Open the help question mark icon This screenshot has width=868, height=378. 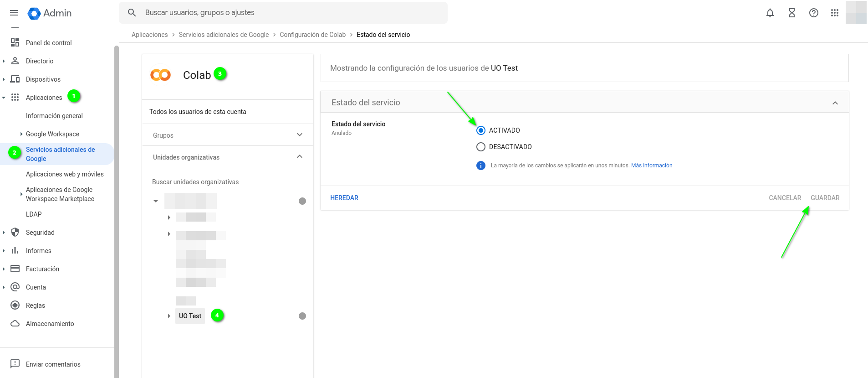coord(814,13)
